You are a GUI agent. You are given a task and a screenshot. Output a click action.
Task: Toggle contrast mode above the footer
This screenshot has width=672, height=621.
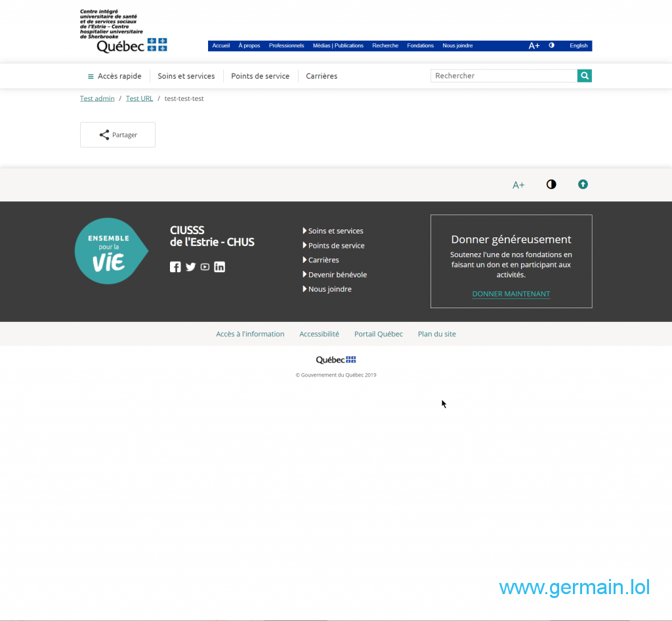(x=551, y=184)
